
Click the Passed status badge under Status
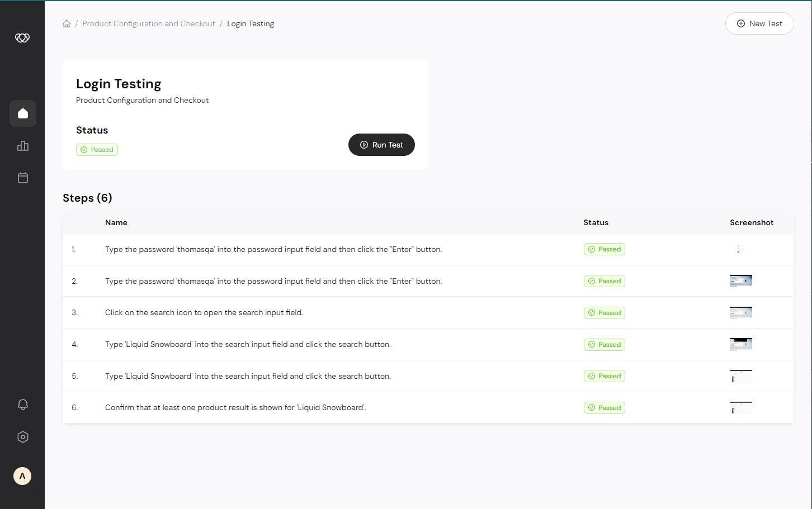tap(97, 150)
